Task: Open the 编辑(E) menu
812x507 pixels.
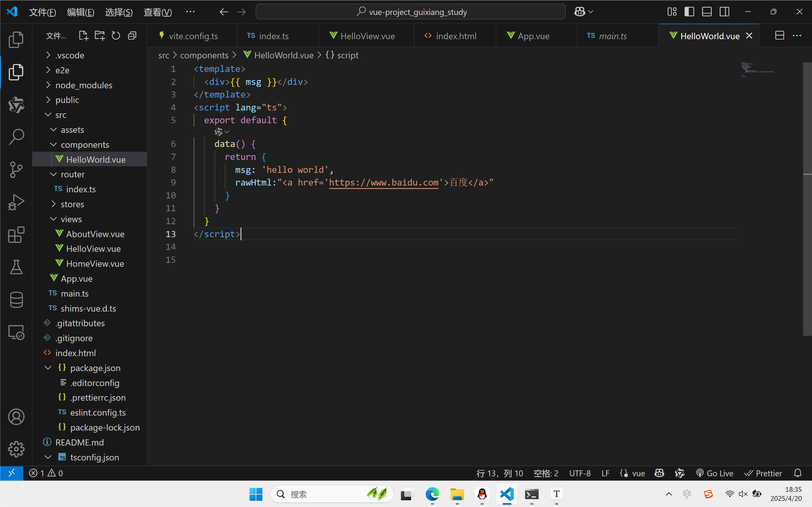Action: click(x=80, y=12)
